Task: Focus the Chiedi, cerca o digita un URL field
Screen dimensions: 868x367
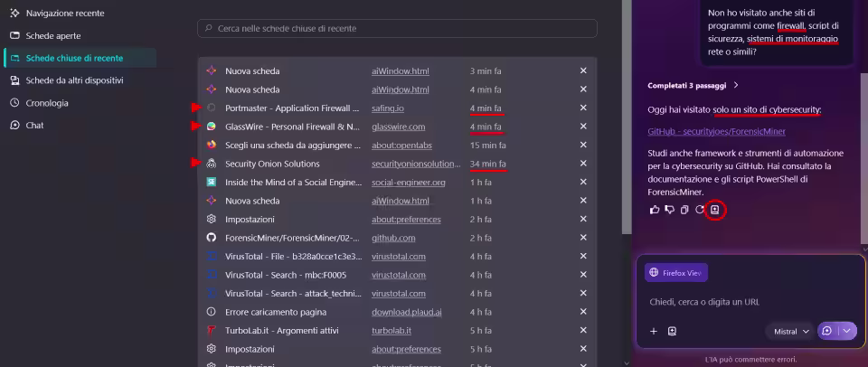Action: (750, 302)
